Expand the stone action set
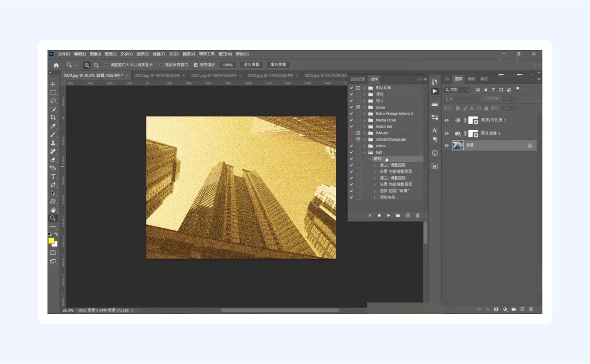Screen dimensions: 590x364 pyautogui.click(x=364, y=107)
